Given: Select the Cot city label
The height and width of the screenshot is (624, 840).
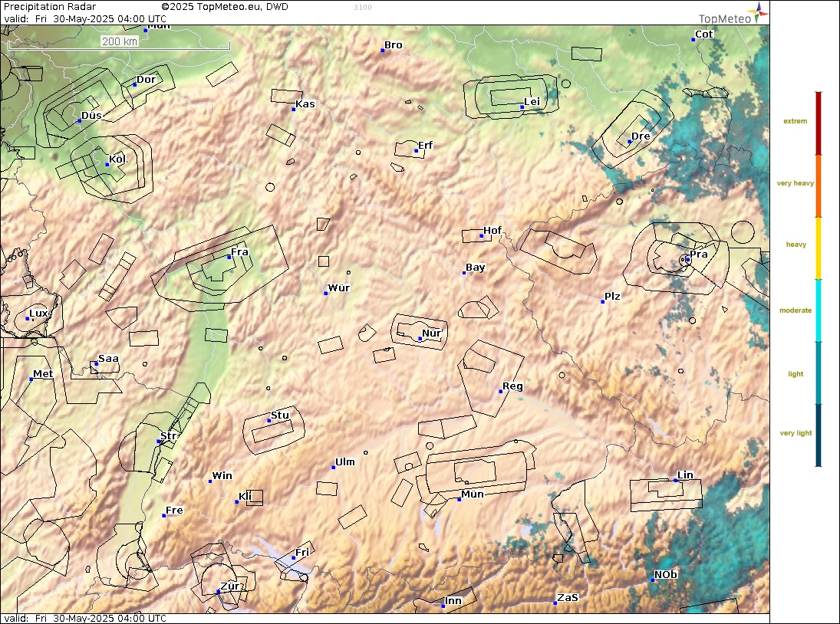Looking at the screenshot, I should pyautogui.click(x=704, y=34).
